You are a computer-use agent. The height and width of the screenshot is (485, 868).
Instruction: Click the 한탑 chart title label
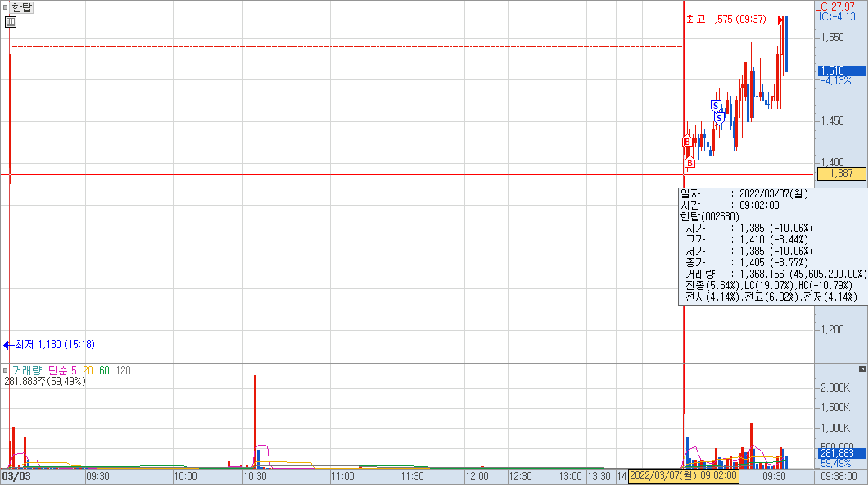click(x=22, y=7)
